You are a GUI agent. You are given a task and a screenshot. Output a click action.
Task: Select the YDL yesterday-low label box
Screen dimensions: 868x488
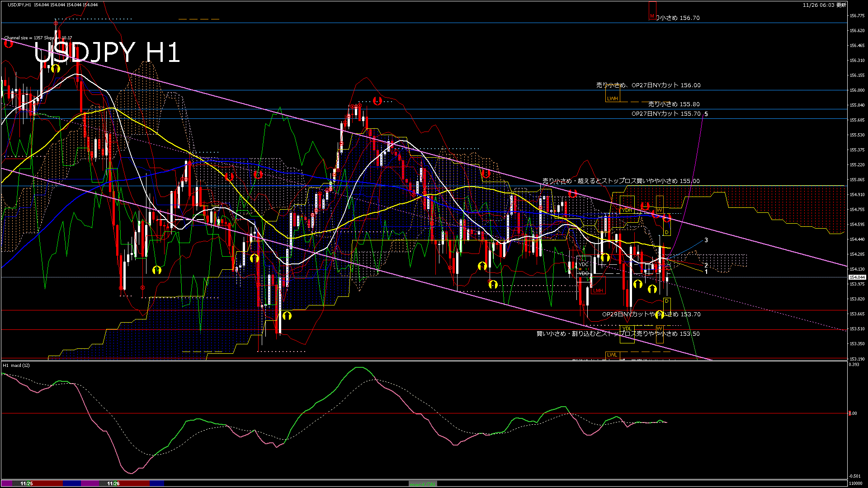(627, 328)
